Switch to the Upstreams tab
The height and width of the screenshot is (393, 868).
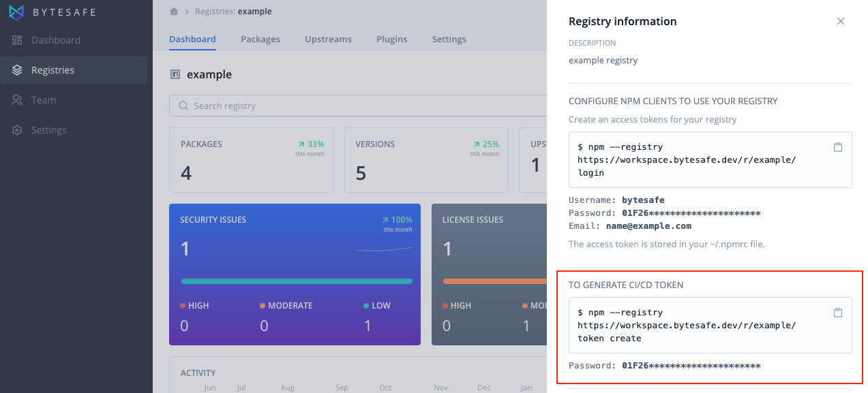click(x=328, y=39)
